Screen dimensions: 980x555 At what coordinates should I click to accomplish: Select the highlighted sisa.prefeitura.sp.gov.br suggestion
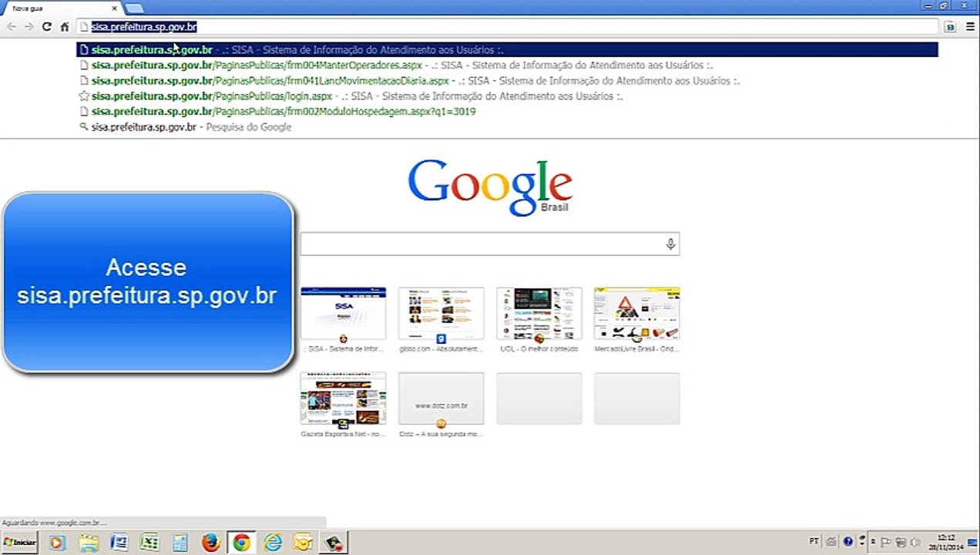(507, 50)
